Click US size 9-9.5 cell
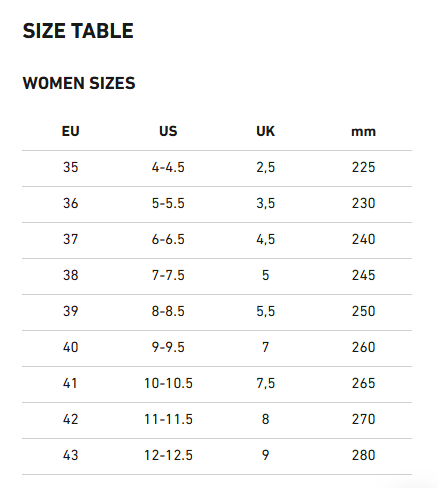This screenshot has height=488, width=438. coord(168,347)
